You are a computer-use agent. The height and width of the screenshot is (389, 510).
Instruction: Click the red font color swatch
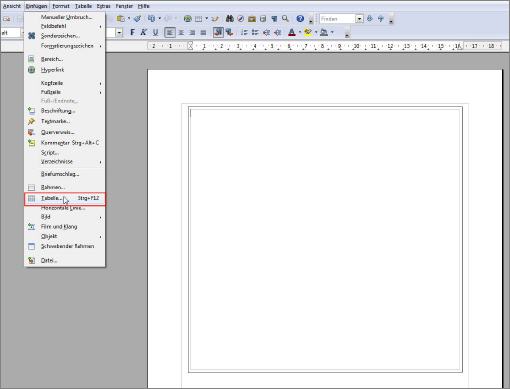[292, 32]
